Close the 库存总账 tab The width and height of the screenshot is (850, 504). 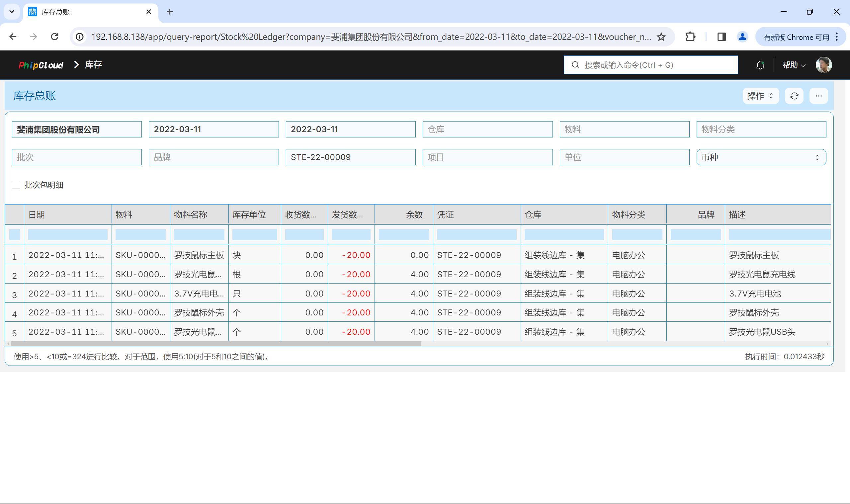148,12
